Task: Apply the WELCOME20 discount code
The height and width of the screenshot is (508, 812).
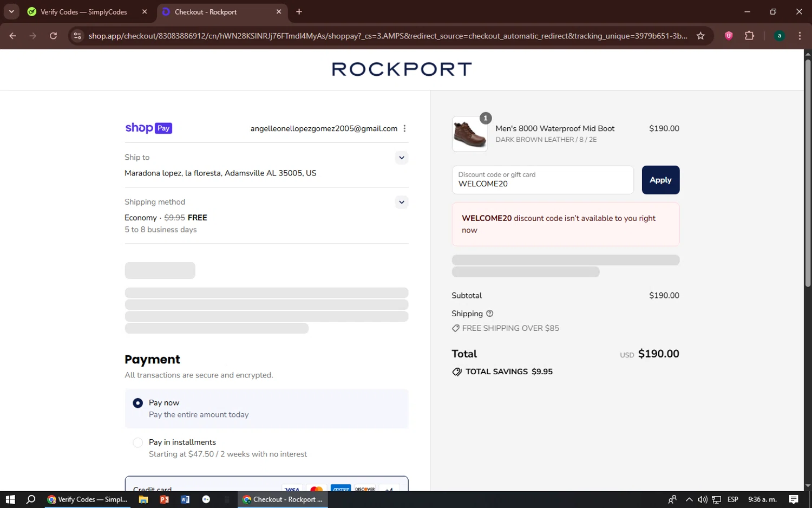Action: tap(660, 180)
